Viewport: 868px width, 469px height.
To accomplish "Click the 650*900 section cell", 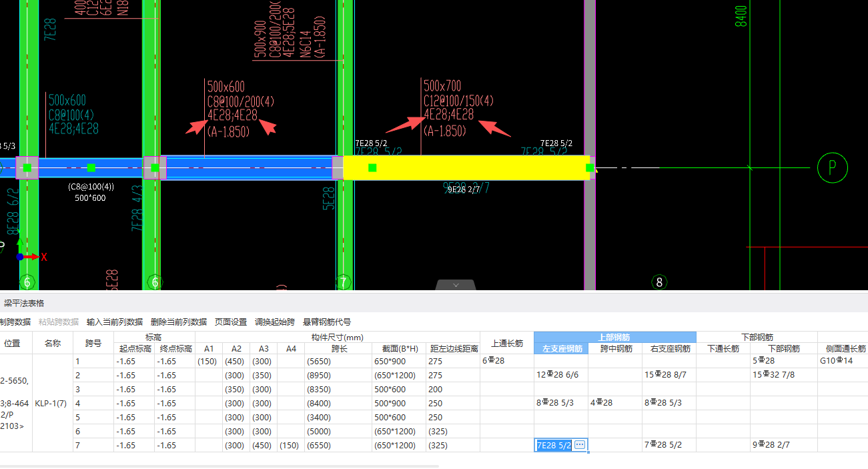I will 399,361.
